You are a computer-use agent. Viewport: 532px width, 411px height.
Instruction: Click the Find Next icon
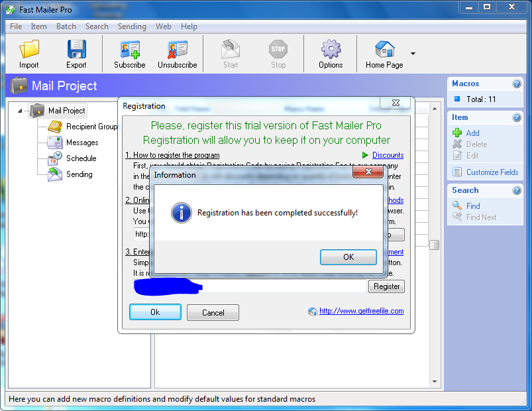(x=457, y=217)
